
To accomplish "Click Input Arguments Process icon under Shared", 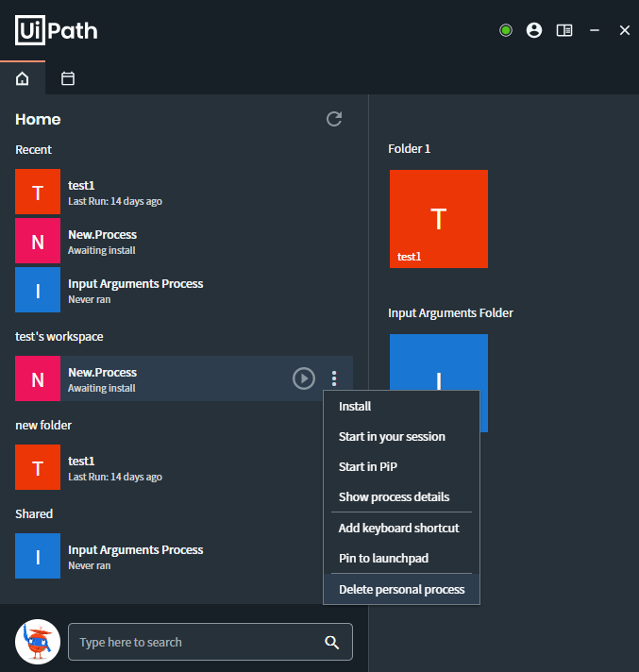I will (38, 556).
